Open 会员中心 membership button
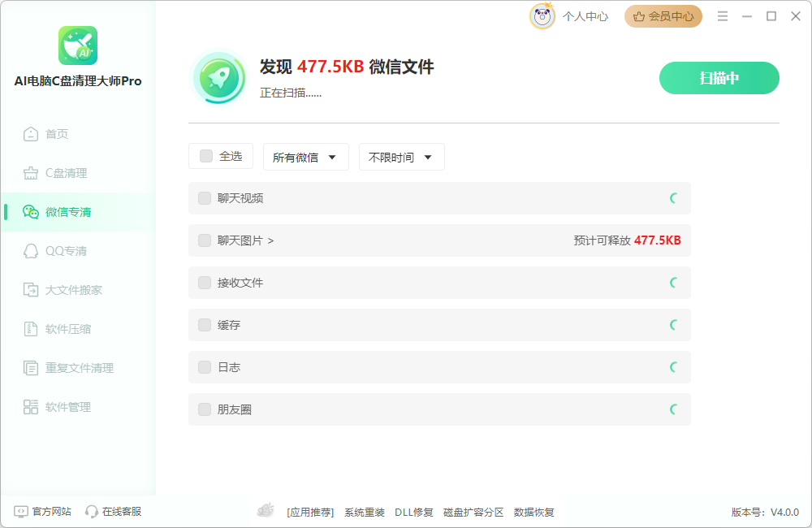 pyautogui.click(x=663, y=16)
